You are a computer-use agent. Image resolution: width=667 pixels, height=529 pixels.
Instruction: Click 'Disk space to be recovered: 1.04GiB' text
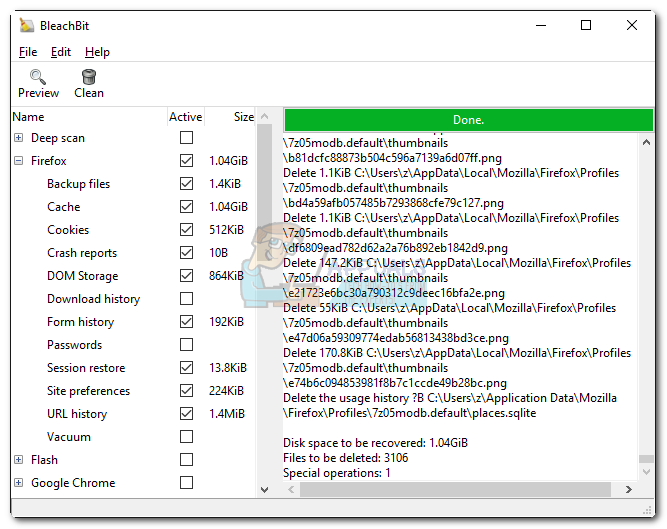click(375, 443)
